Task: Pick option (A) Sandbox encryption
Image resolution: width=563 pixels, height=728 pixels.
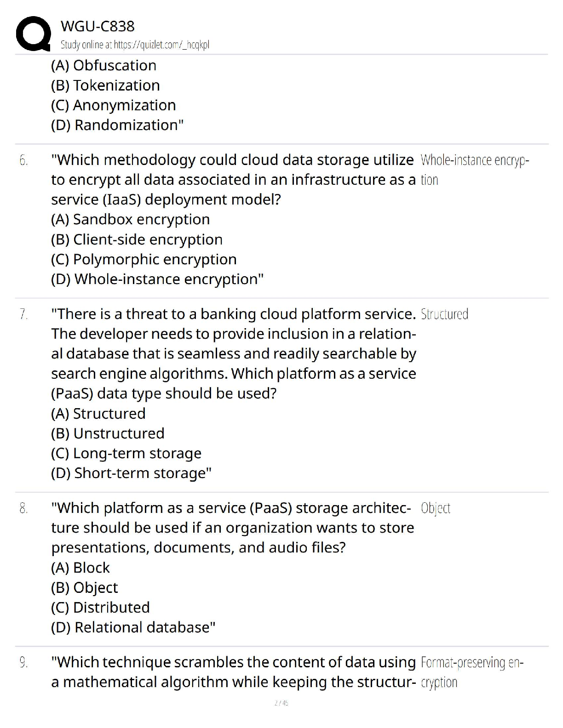Action: 130,220
